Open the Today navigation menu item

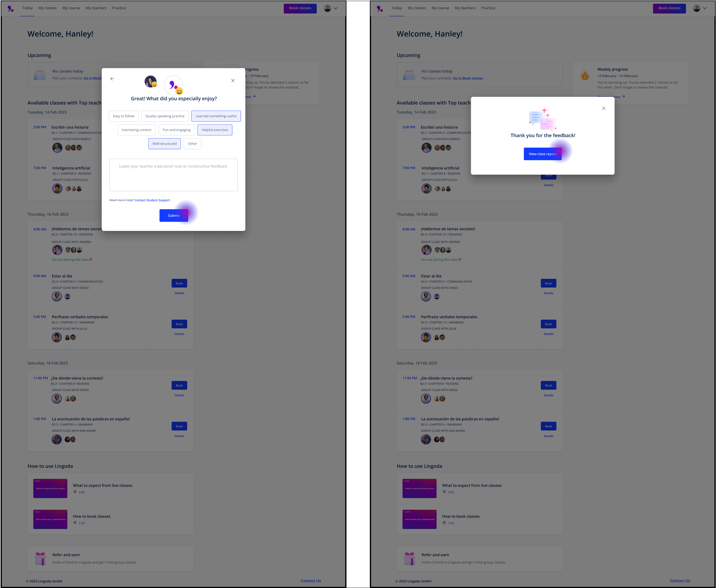(x=27, y=8)
